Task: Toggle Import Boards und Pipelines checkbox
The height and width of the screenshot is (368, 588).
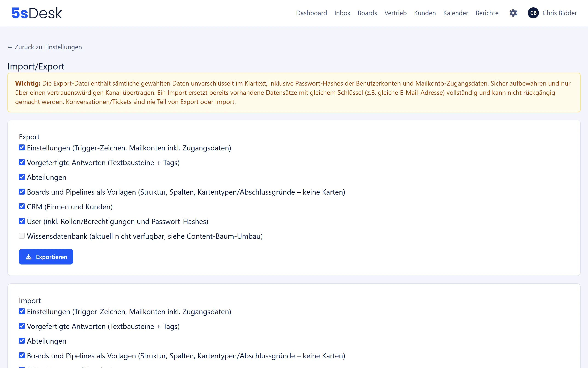Action: (22, 356)
